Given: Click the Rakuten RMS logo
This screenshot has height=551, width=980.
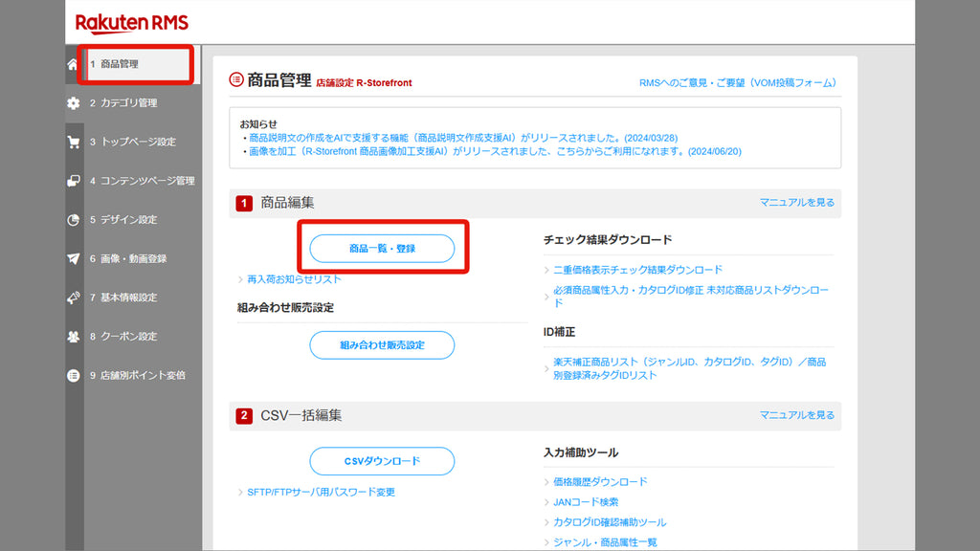Looking at the screenshot, I should click(x=132, y=23).
